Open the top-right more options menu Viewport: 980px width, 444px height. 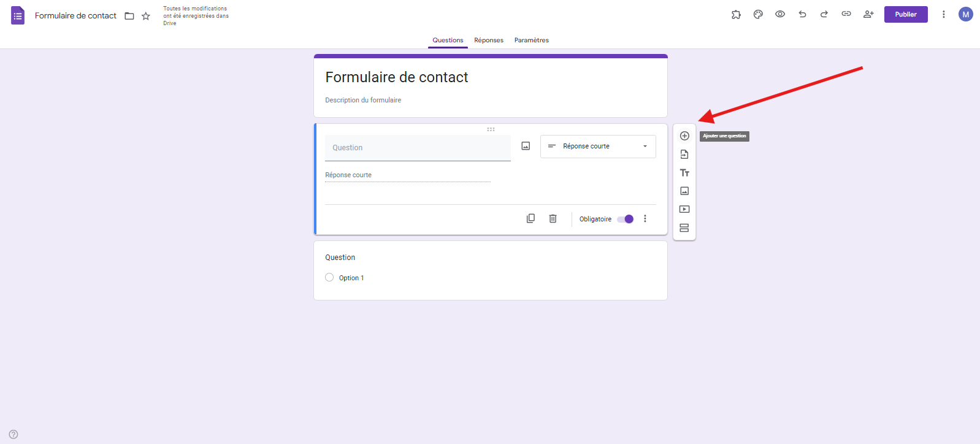coord(943,15)
